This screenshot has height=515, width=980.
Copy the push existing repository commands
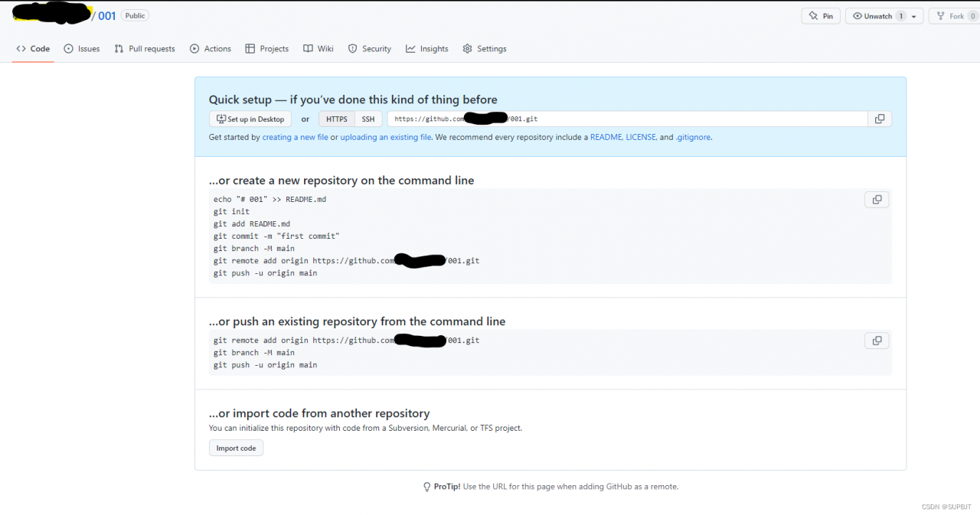click(x=877, y=341)
